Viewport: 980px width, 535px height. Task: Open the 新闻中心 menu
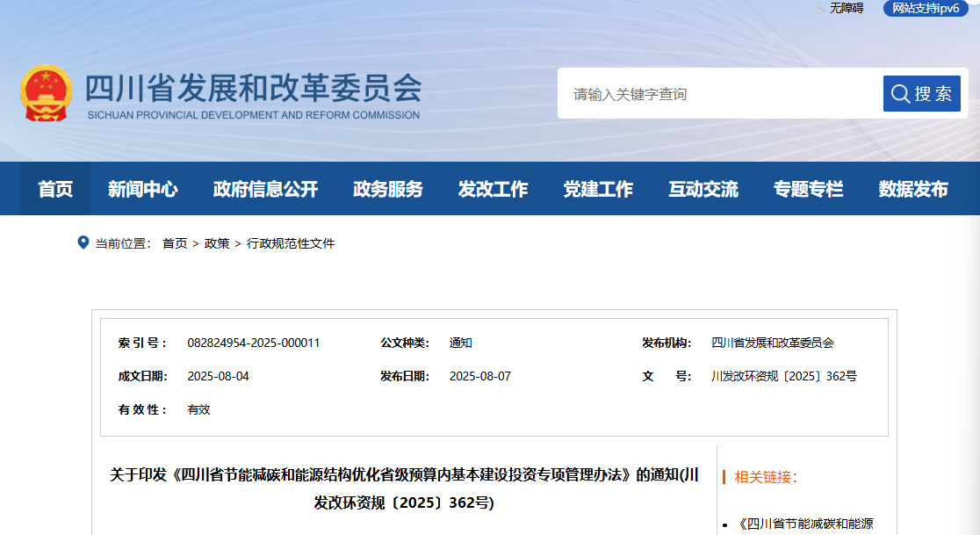click(142, 189)
